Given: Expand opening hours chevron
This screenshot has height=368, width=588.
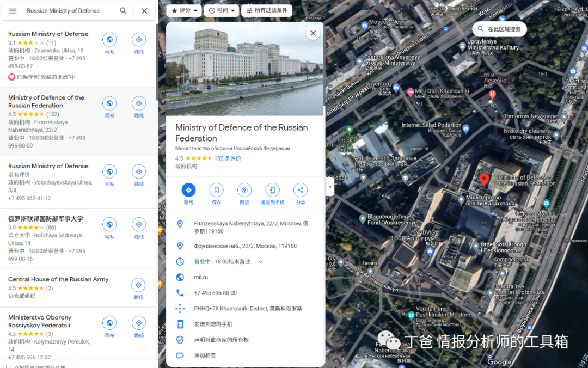Looking at the screenshot, I should (260, 262).
